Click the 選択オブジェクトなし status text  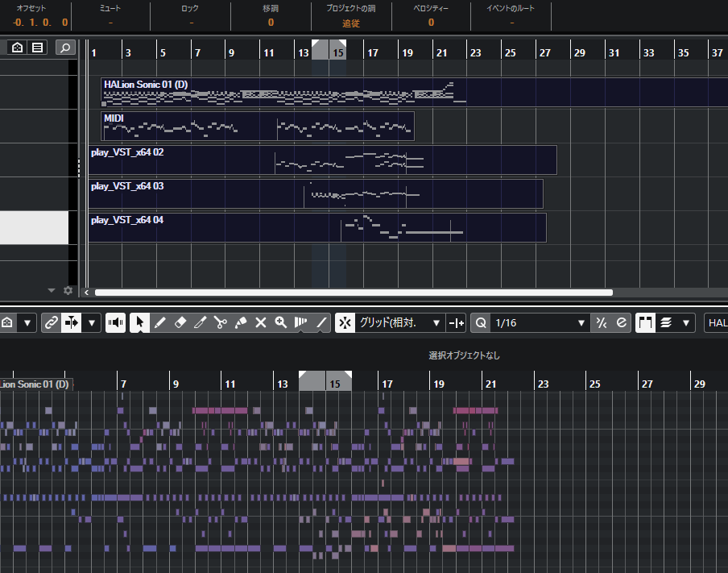coord(464,355)
